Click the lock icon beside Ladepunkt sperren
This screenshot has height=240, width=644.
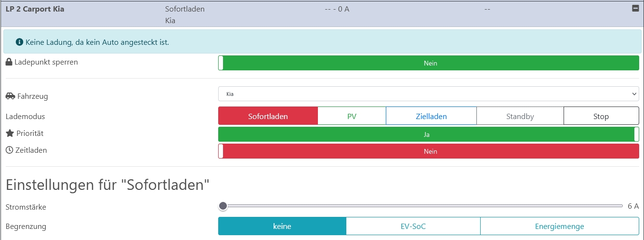(x=9, y=62)
